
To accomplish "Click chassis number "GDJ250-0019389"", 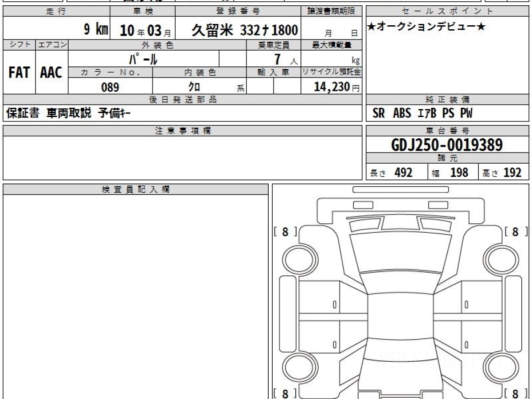I will click(447, 145).
